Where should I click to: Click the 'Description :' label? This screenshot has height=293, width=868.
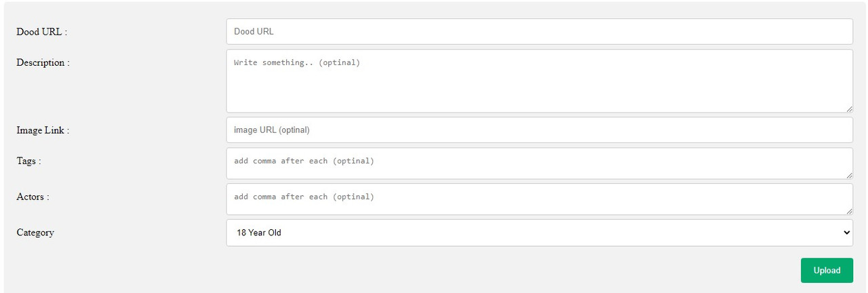[43, 62]
